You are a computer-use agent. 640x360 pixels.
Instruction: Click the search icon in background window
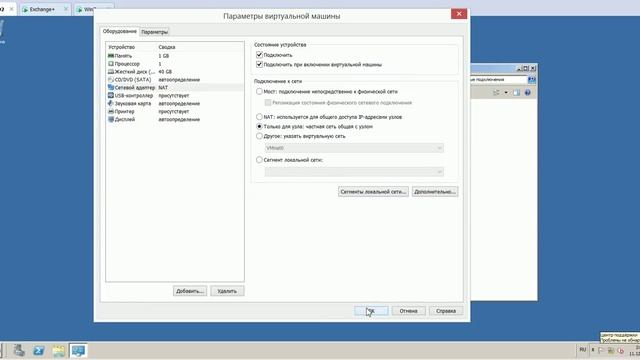531,80
